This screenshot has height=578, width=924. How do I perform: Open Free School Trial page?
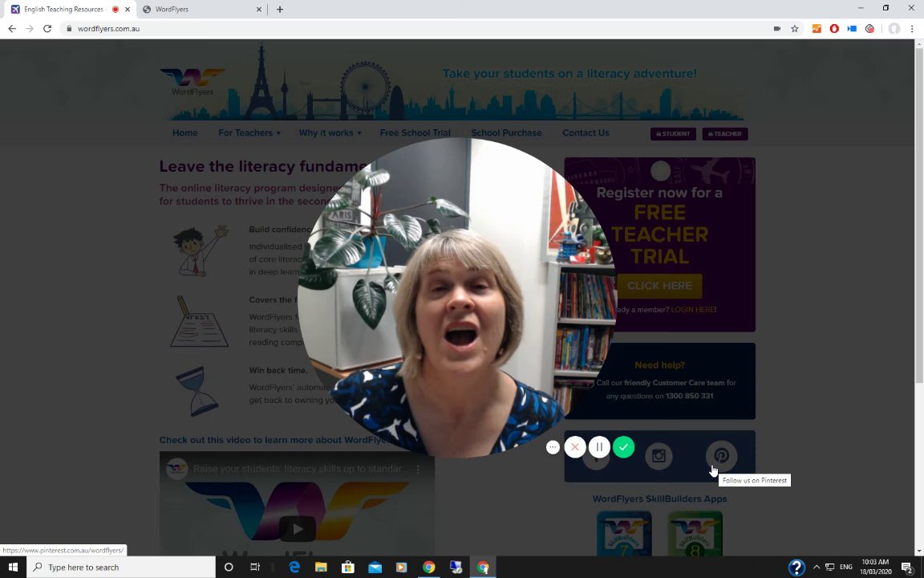415,132
